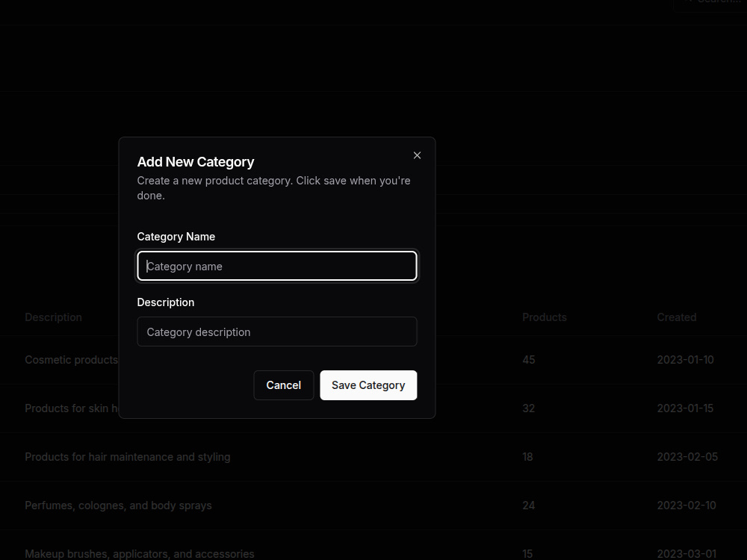Viewport: 747px width, 560px height.
Task: Select the Created column header
Action: pos(677,317)
